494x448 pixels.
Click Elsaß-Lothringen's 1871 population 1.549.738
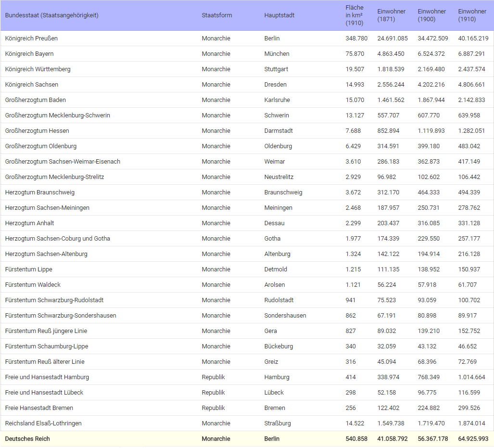point(391,423)
